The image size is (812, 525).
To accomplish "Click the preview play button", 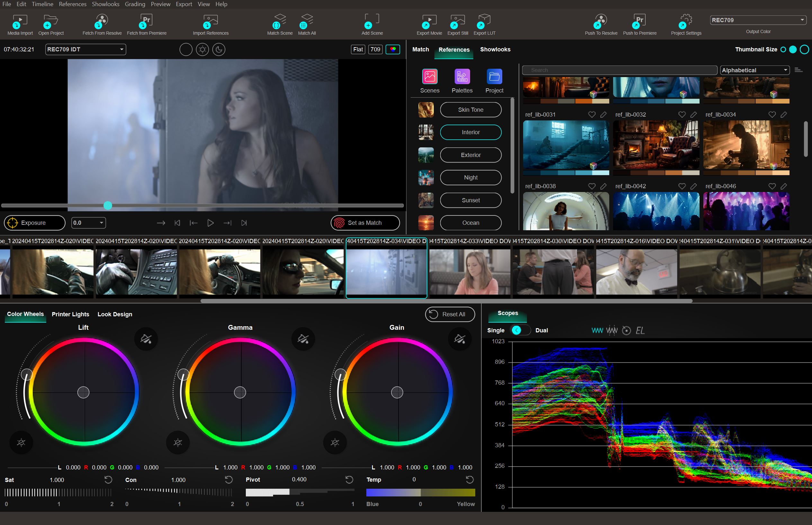I will click(x=210, y=223).
